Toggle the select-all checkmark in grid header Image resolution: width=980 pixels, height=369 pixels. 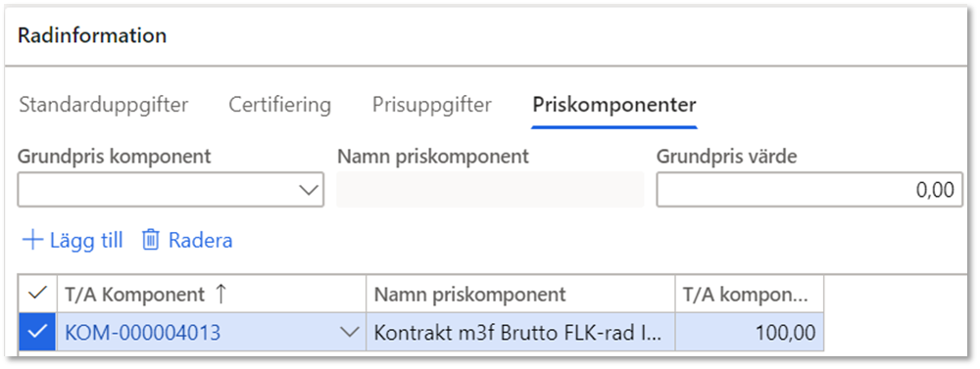(x=38, y=294)
